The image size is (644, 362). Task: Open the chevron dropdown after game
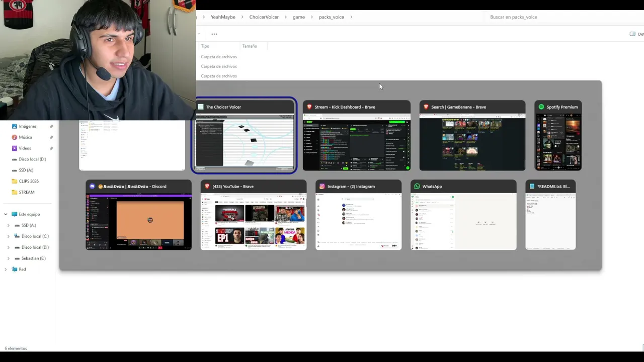tap(311, 17)
